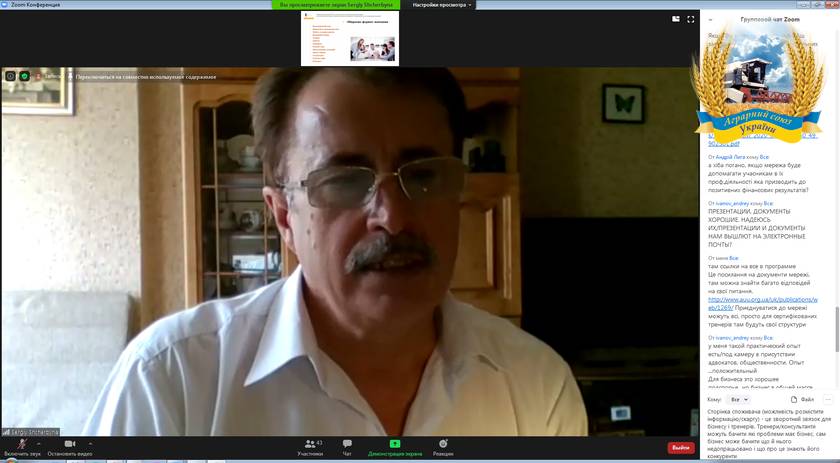Attach a file via Файл button
This screenshot has width=840, height=463.
(802, 399)
